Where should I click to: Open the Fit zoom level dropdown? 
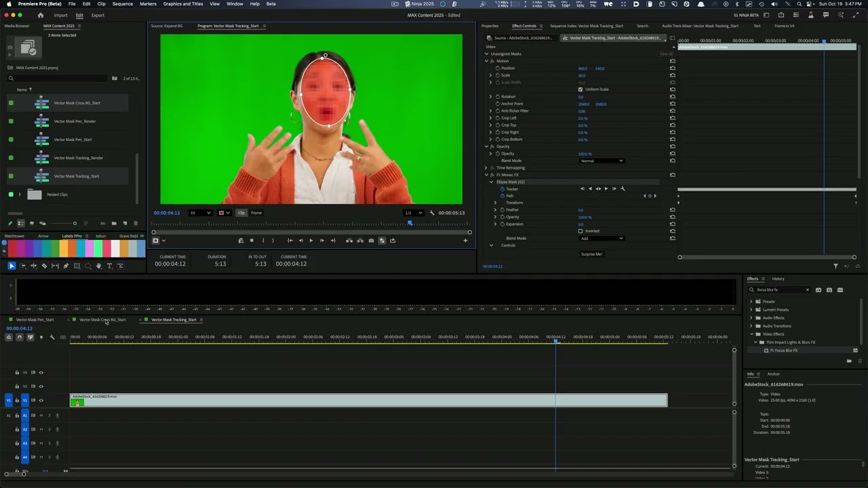(200, 213)
